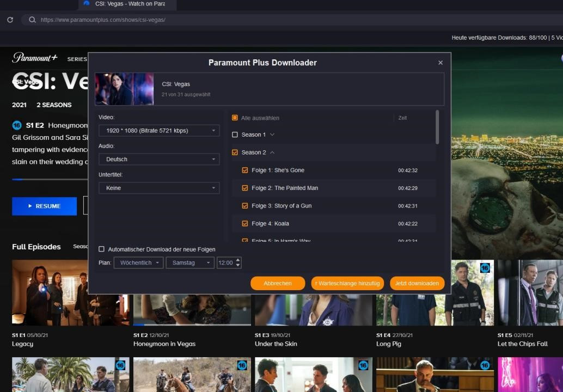Click the S1 E2 playback progress bar
This screenshot has height=392, width=563.
[x=50, y=179]
